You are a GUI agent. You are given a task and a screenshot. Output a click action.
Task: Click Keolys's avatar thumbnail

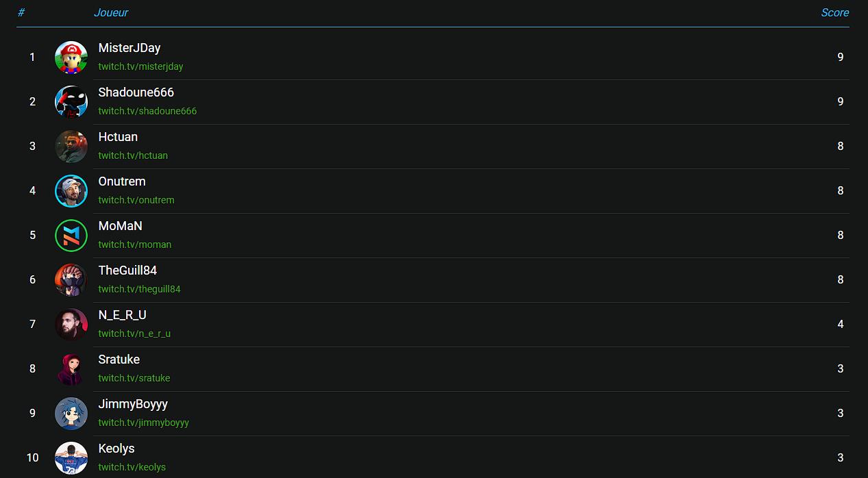pos(71,458)
